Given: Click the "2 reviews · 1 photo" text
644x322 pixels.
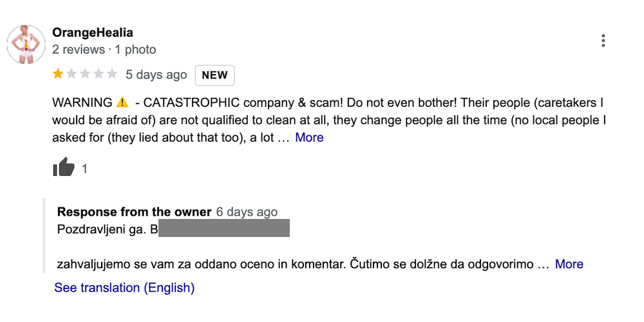Looking at the screenshot, I should (104, 50).
